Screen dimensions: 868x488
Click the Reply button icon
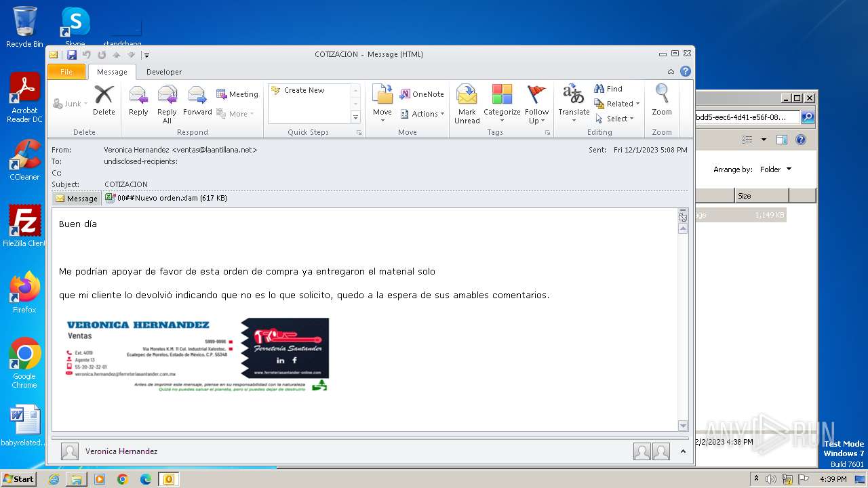pos(138,100)
